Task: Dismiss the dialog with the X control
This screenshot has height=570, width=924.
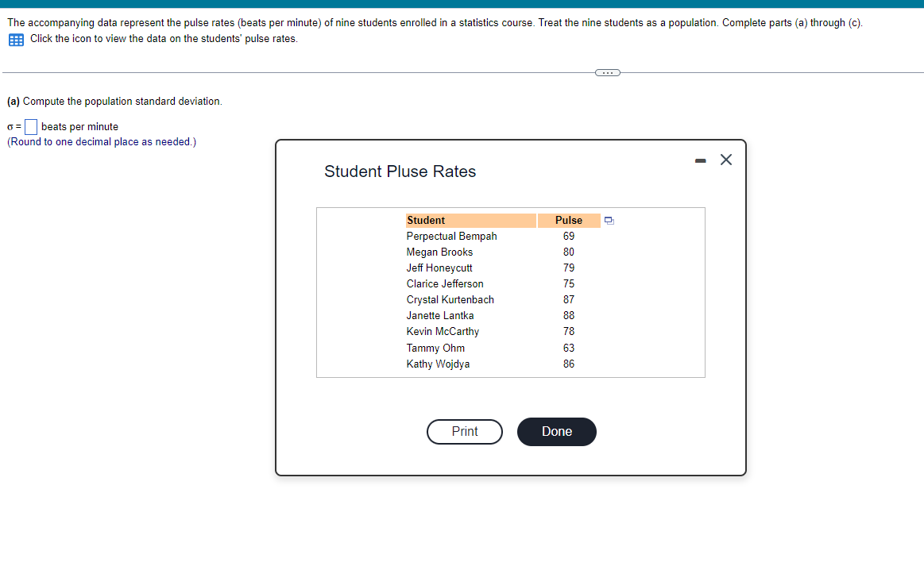Action: [x=725, y=159]
